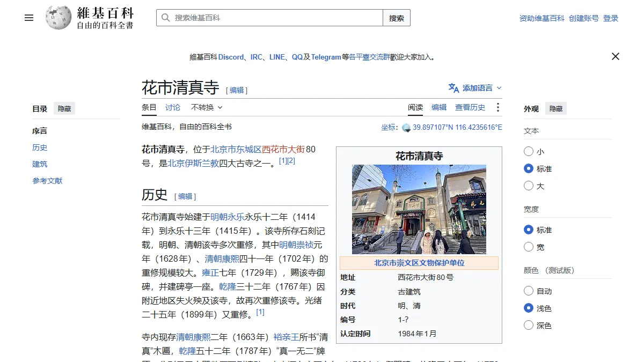Open the 编辑 tab in page toolbar
This screenshot has height=362, width=644.
(439, 107)
